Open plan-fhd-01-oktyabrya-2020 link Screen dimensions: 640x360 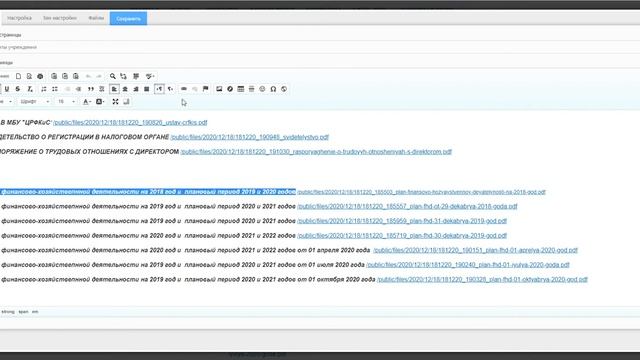482,280
